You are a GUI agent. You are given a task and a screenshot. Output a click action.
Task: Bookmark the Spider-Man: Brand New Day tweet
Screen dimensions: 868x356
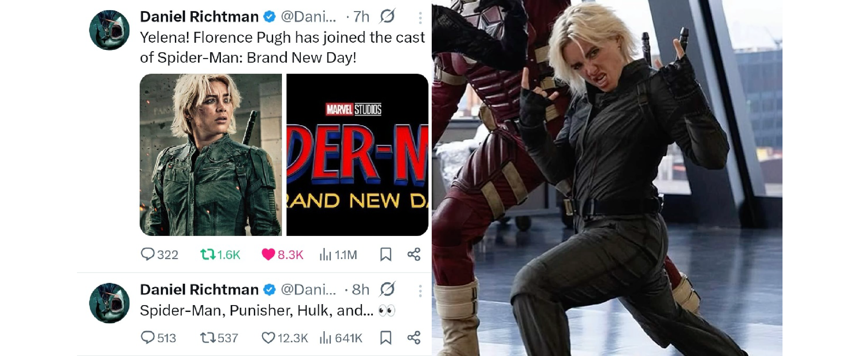point(385,254)
